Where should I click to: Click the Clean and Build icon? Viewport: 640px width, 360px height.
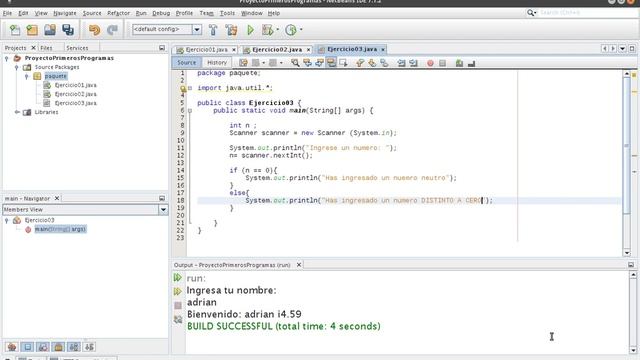pyautogui.click(x=231, y=29)
